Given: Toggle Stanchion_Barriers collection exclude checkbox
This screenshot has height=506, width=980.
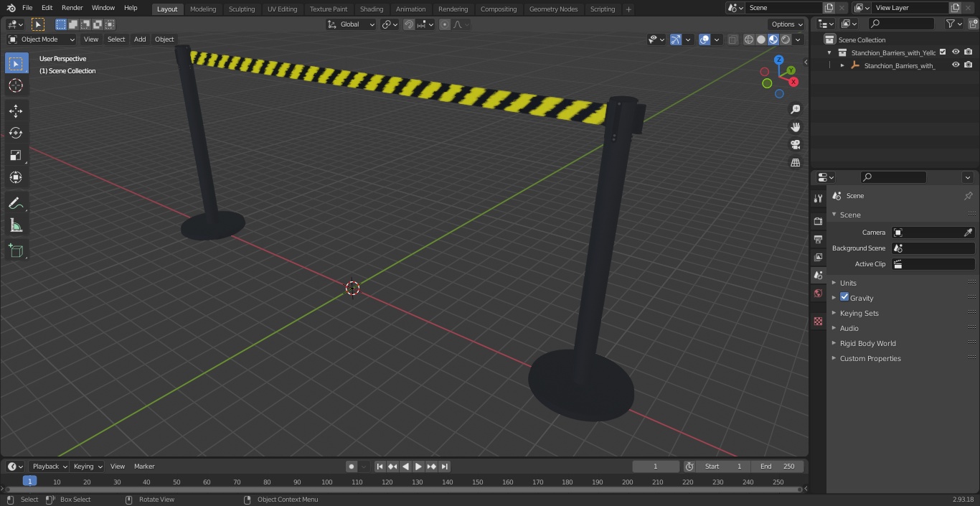Looking at the screenshot, I should [943, 52].
